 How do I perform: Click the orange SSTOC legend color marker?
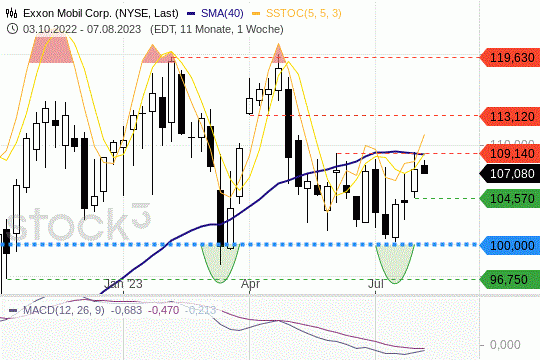coord(256,14)
